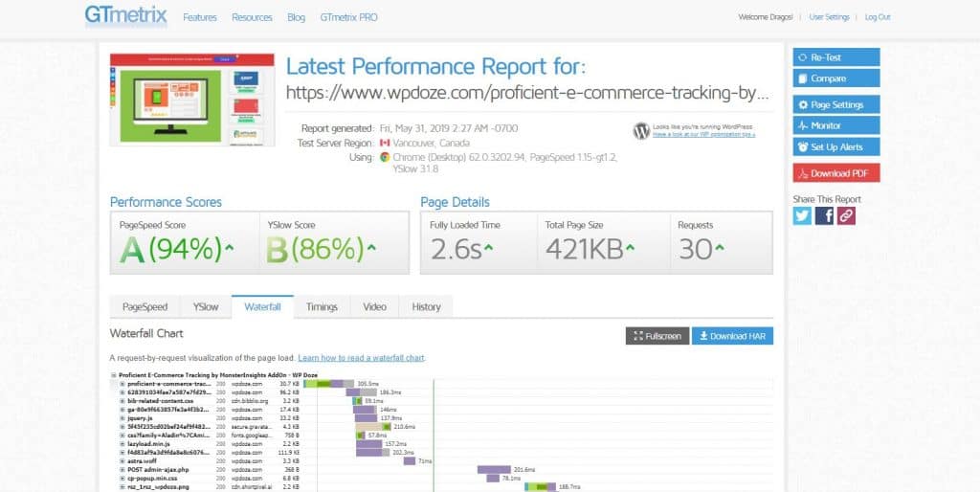Copy the report link via the chain icon
The height and width of the screenshot is (492, 980).
846,215
